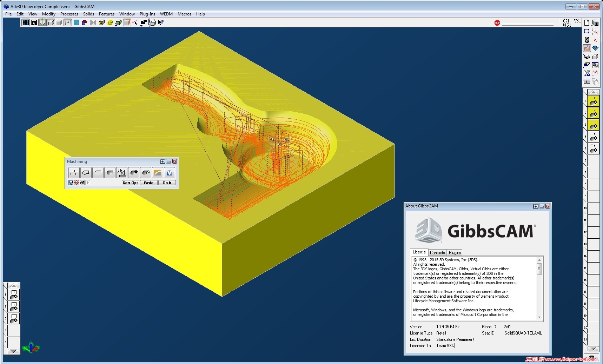Image resolution: width=603 pixels, height=364 pixels.
Task: Select process tile T1 in left list
Action: (13, 295)
